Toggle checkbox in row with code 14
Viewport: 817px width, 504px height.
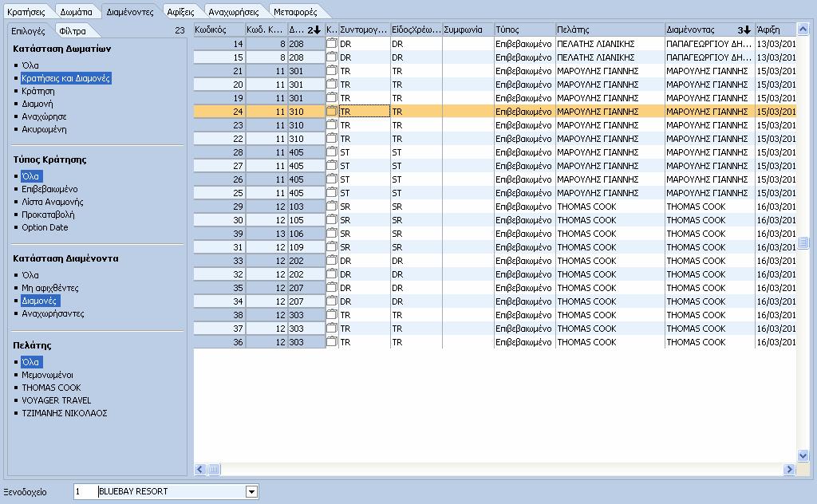331,44
